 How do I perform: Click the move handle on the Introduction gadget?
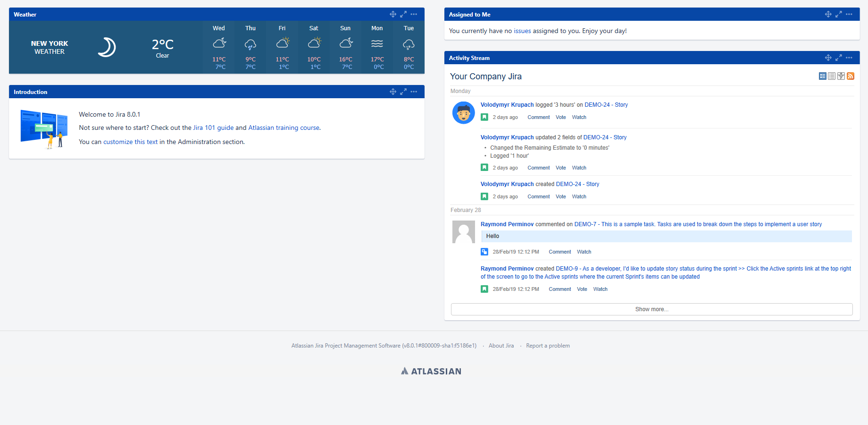coord(393,92)
